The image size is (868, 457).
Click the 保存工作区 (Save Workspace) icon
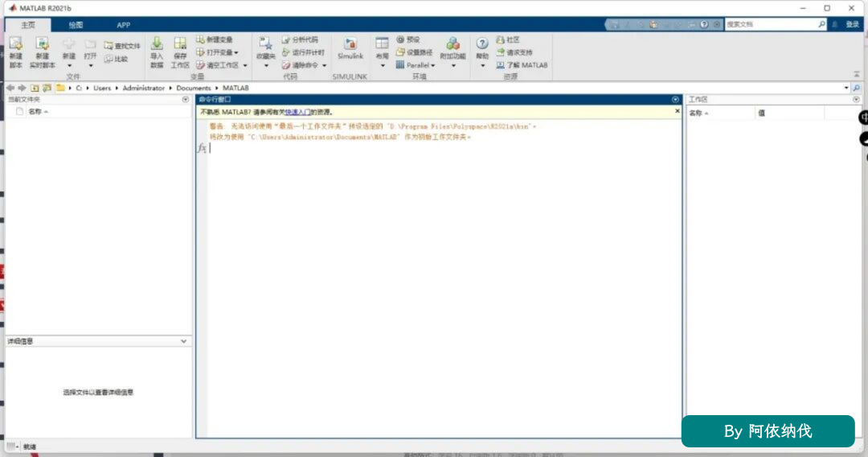click(x=180, y=44)
